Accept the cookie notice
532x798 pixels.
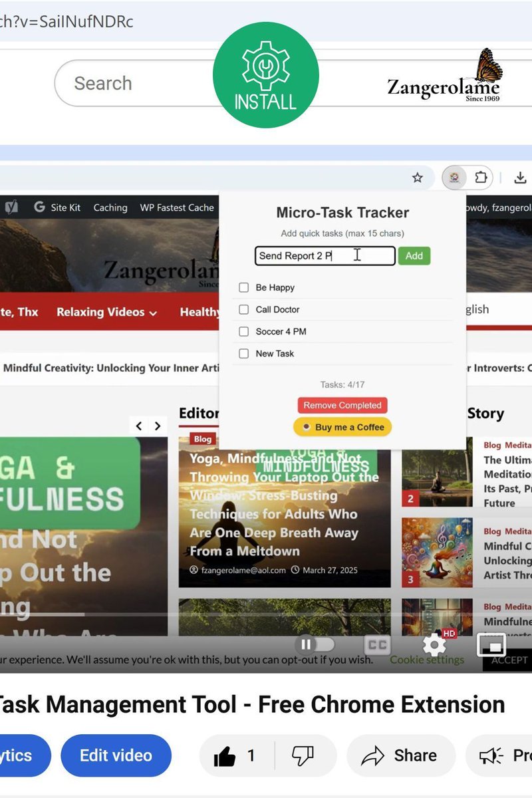[509, 660]
